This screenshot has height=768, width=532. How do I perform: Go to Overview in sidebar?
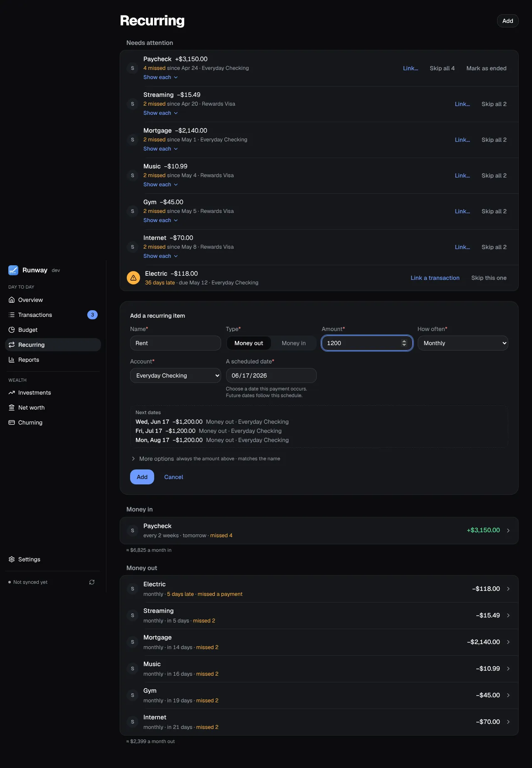[x=53, y=300]
